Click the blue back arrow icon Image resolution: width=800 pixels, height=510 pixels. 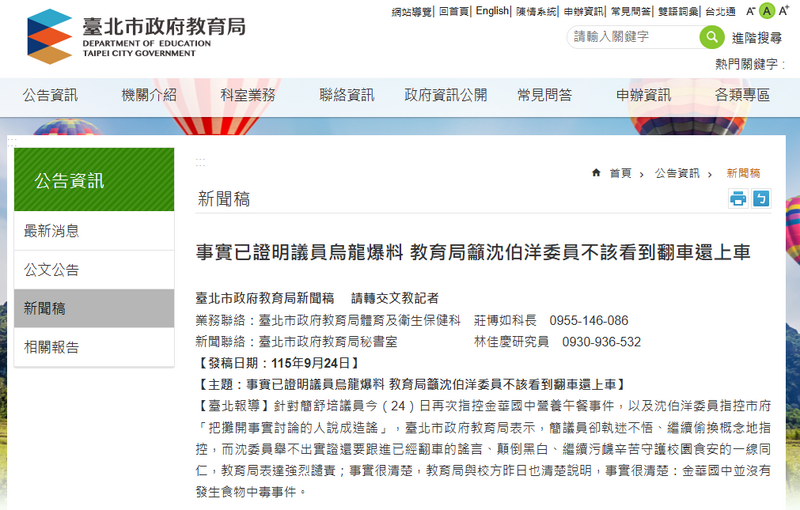[x=761, y=198]
